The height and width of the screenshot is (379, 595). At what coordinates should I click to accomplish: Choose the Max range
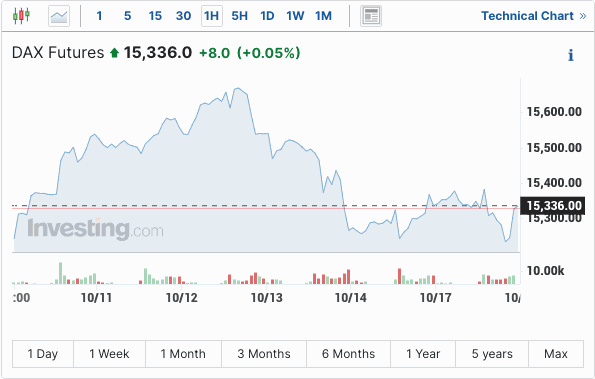(x=556, y=354)
